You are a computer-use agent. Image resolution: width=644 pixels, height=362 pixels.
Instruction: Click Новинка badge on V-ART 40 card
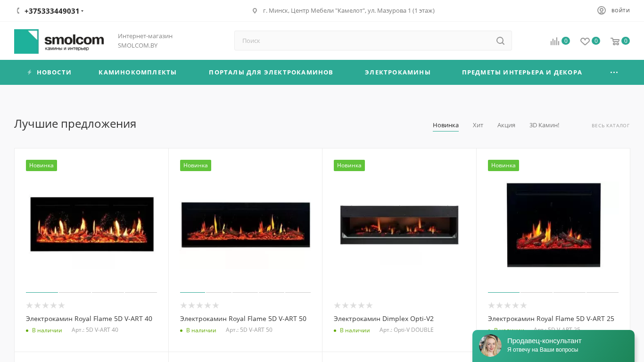click(x=41, y=165)
